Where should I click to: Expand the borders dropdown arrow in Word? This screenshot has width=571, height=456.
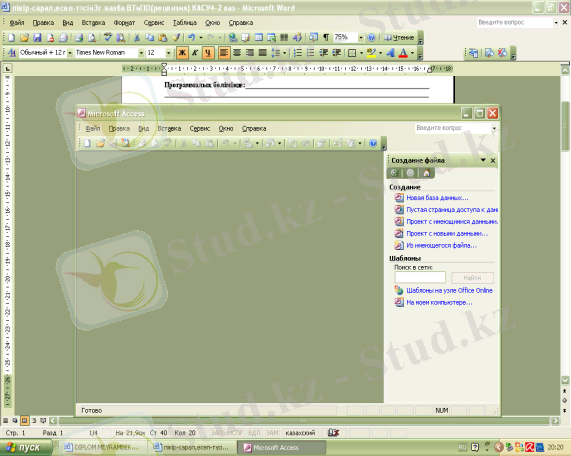click(x=361, y=53)
